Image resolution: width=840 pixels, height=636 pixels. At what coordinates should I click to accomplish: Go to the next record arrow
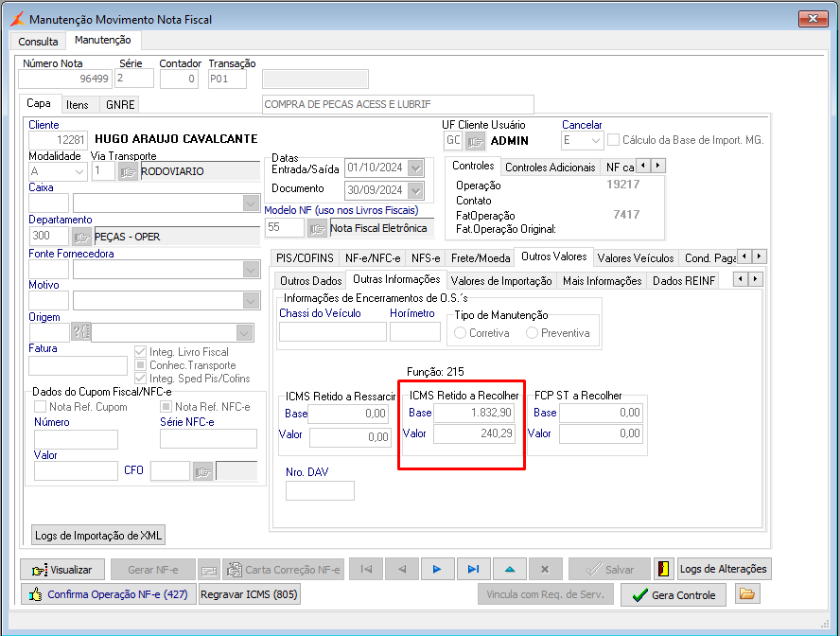click(x=437, y=570)
